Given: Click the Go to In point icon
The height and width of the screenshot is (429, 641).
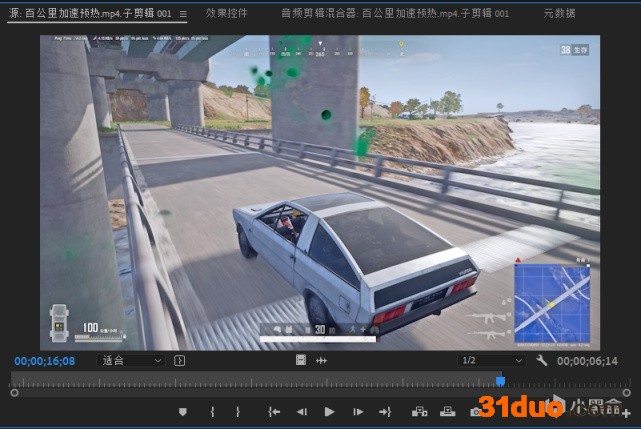Looking at the screenshot, I should (x=273, y=412).
